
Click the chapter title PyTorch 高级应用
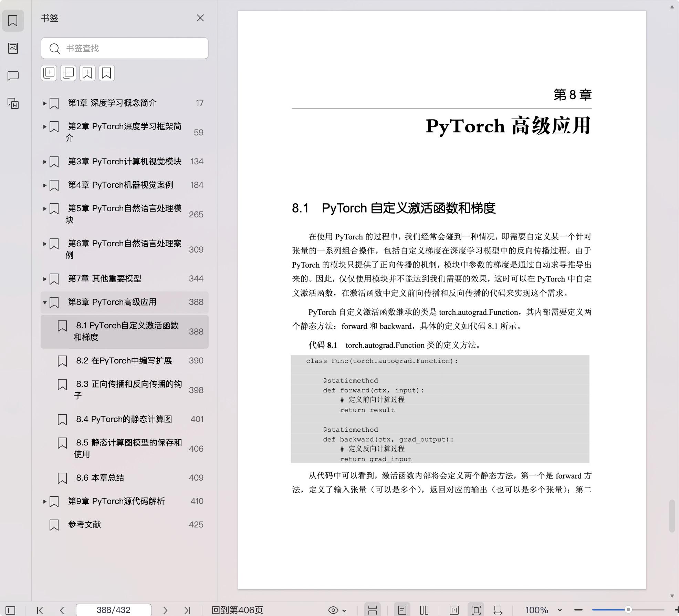pyautogui.click(x=509, y=126)
